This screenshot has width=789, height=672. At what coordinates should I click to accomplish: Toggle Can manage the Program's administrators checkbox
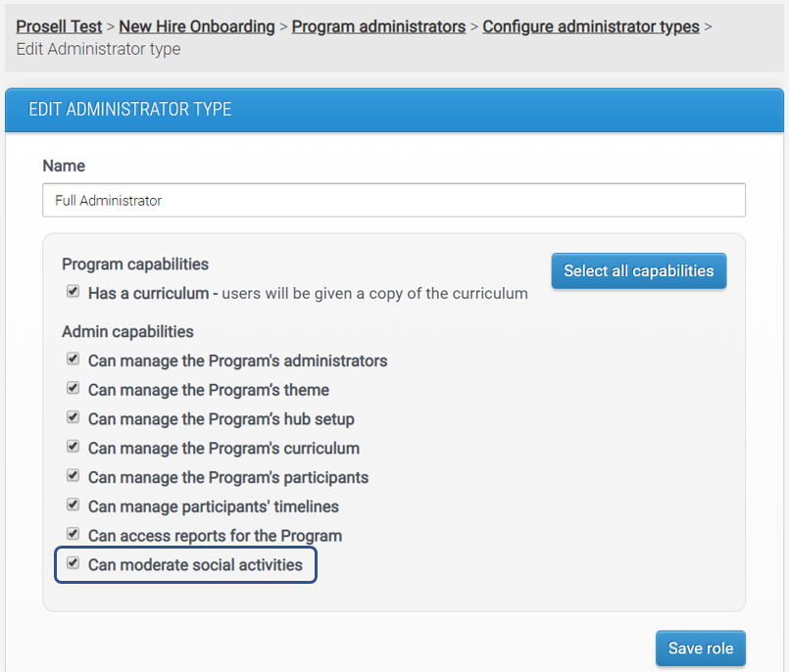click(x=73, y=360)
